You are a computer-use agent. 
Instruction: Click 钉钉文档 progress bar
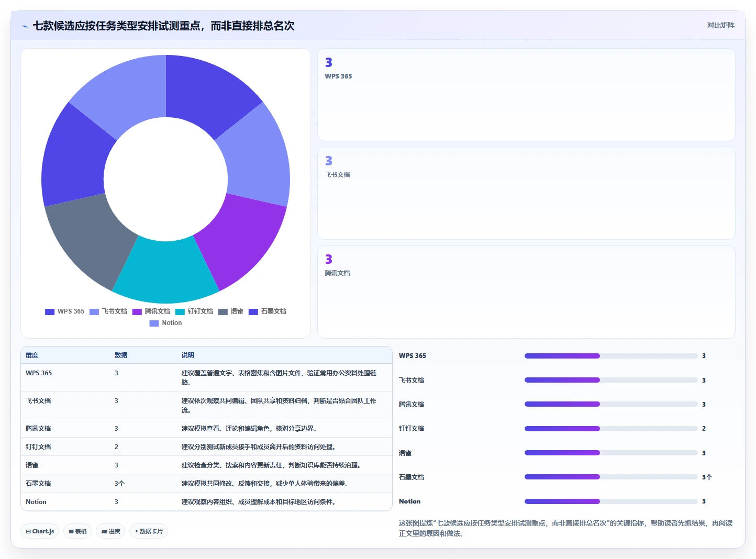point(611,429)
